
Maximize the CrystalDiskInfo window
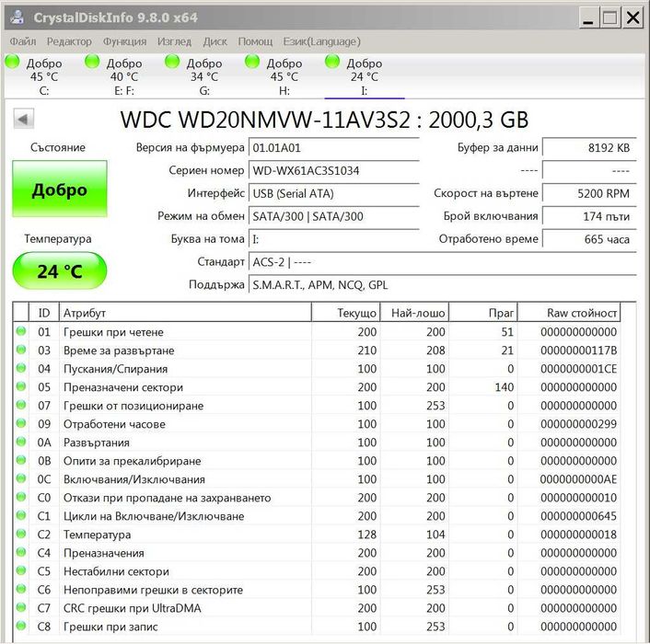click(609, 18)
